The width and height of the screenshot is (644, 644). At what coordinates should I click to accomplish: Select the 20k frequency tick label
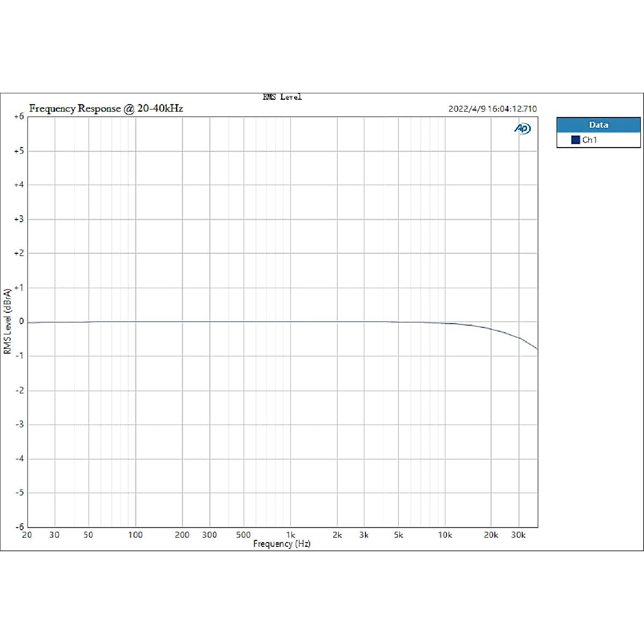[491, 535]
